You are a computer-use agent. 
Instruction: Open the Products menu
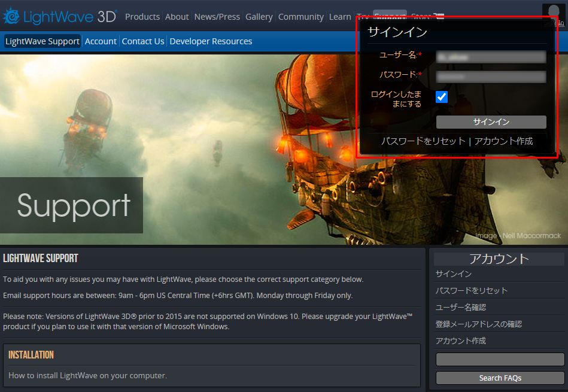point(142,17)
